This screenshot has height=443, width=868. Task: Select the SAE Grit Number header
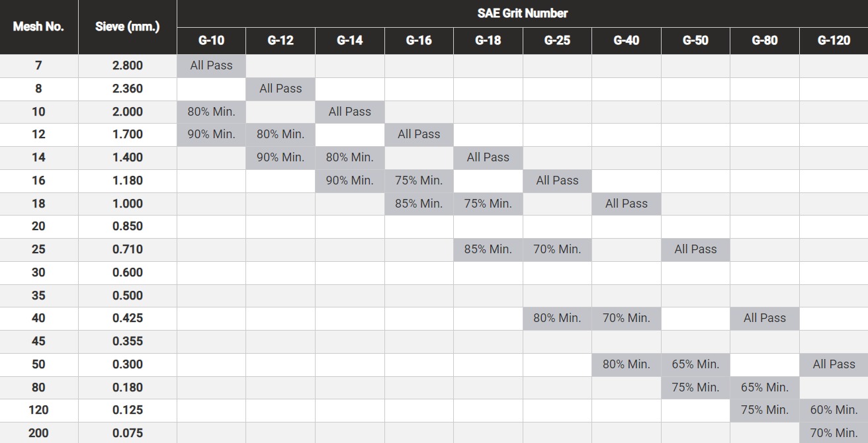[x=522, y=13]
